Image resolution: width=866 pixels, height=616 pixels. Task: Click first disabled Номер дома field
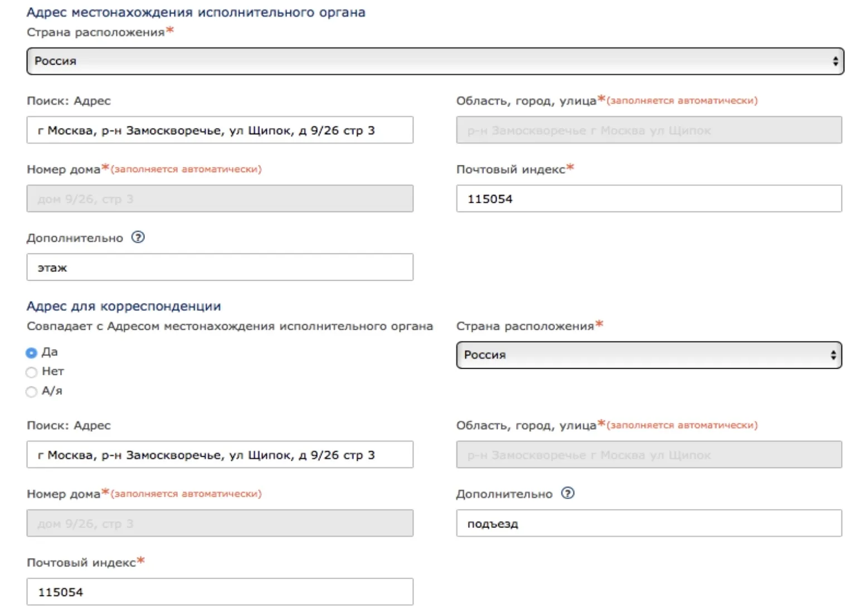point(220,199)
